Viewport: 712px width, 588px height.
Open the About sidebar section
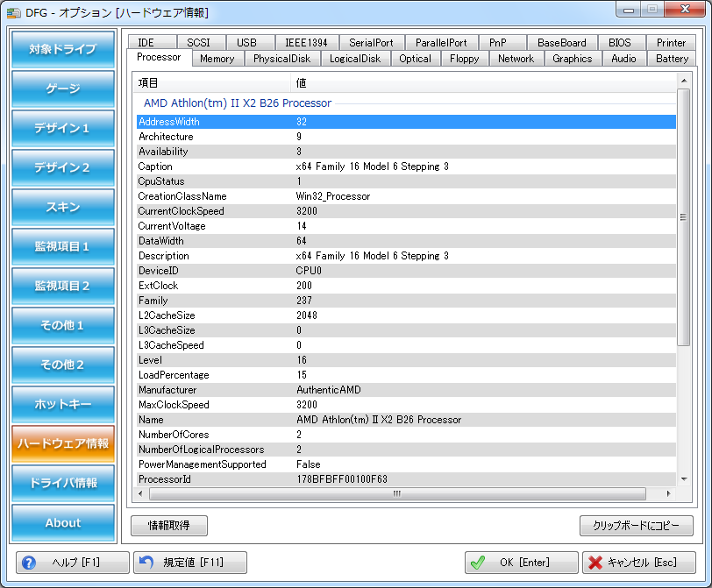[63, 523]
